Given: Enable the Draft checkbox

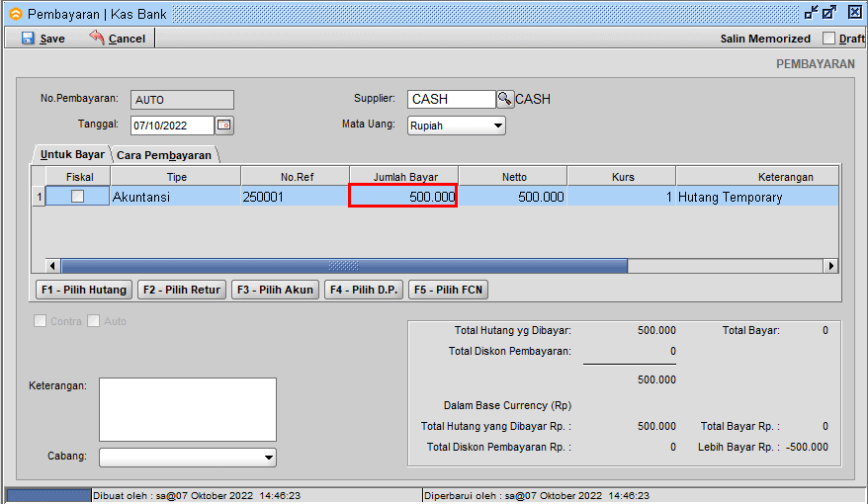Looking at the screenshot, I should pos(830,39).
